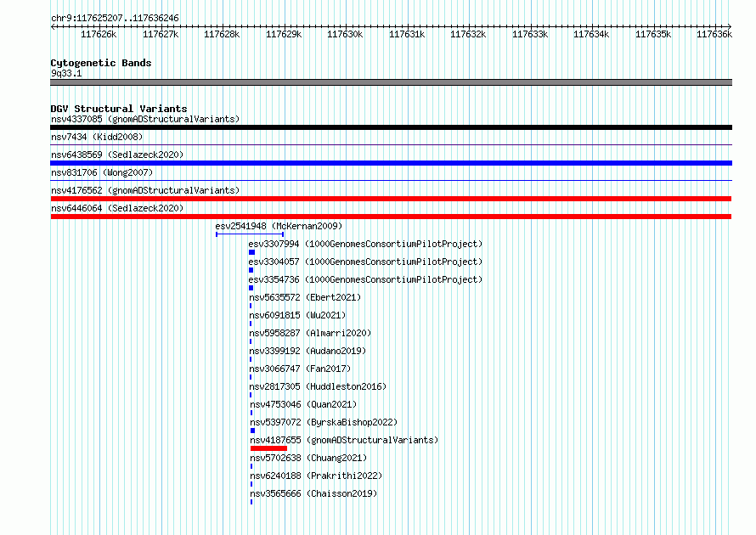Screen dimensions: 756x535
Task: Click the nsv3399192 (Audano2019) label
Action: [307, 351]
